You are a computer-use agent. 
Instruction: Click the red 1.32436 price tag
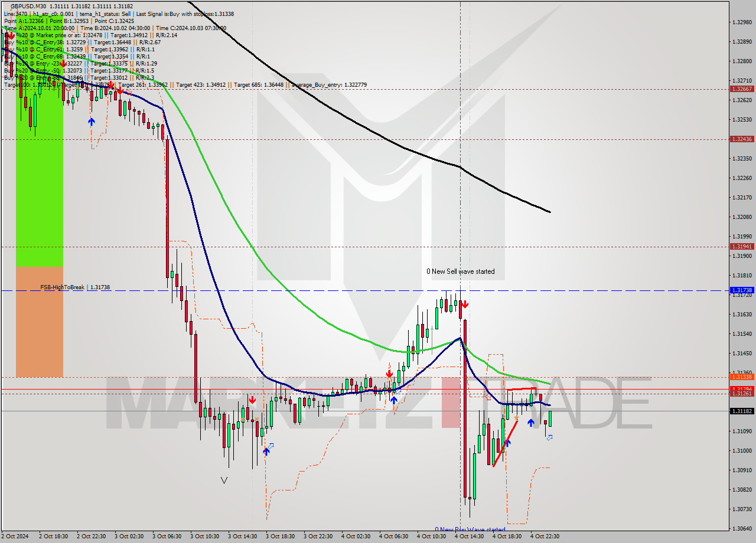tap(741, 139)
